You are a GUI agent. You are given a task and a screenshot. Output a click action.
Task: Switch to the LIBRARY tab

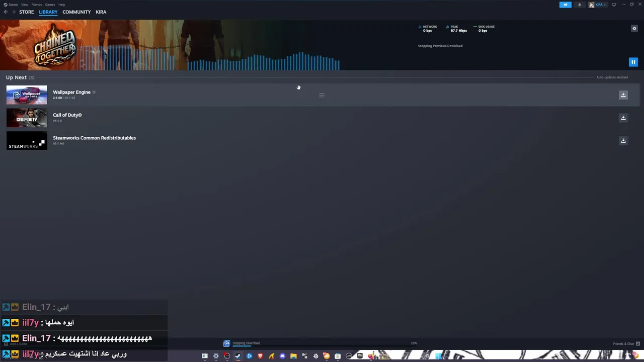(x=48, y=12)
